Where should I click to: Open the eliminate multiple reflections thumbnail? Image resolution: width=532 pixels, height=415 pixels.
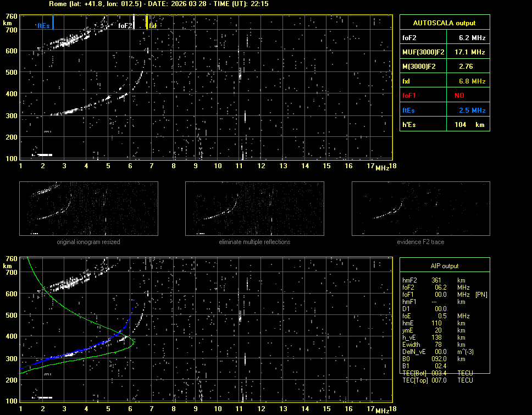[x=254, y=208]
